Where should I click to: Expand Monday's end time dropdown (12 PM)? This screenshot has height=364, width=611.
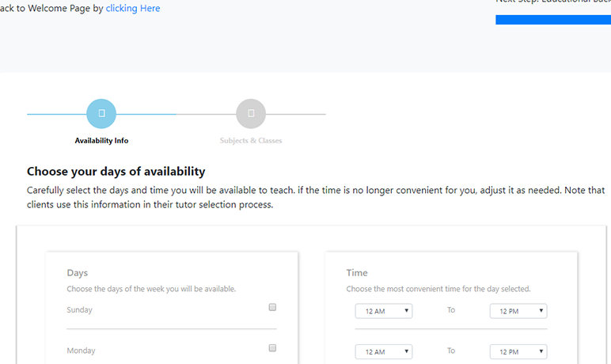(518, 351)
